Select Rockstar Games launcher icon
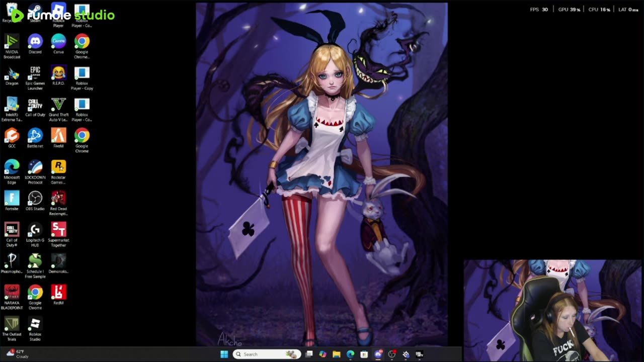Screen dimensions: 644x362 point(58,172)
